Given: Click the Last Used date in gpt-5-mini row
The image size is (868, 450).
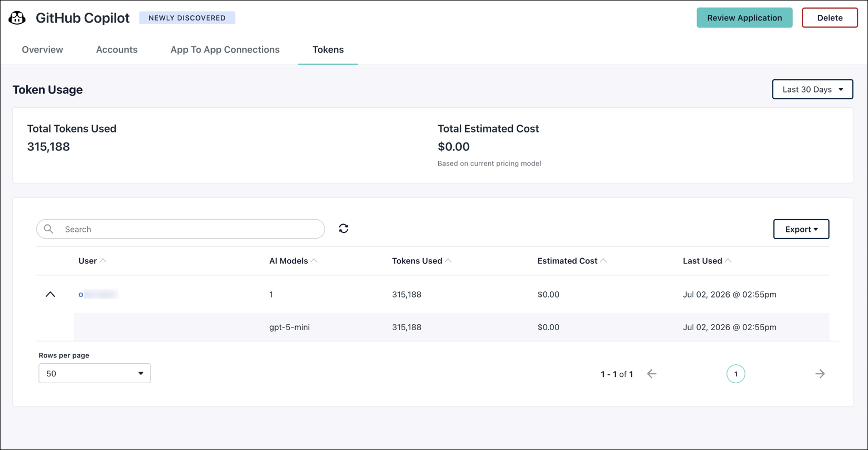Looking at the screenshot, I should (x=730, y=327).
